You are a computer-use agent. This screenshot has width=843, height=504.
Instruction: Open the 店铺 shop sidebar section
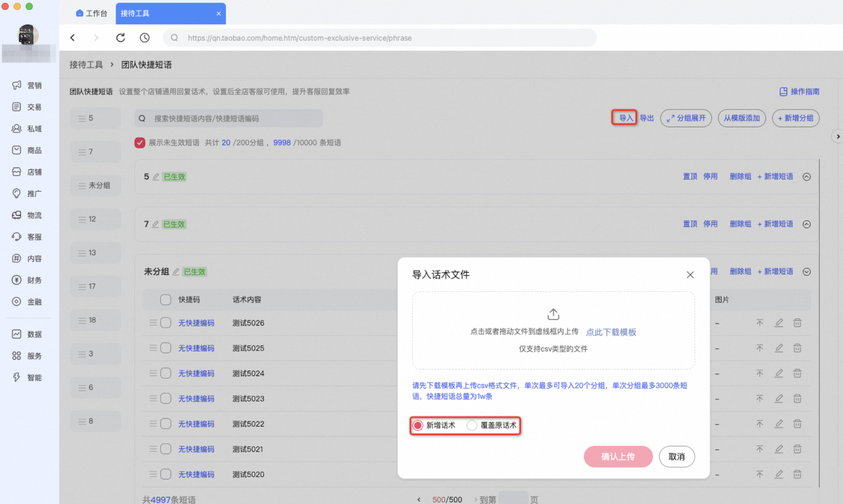click(x=27, y=172)
